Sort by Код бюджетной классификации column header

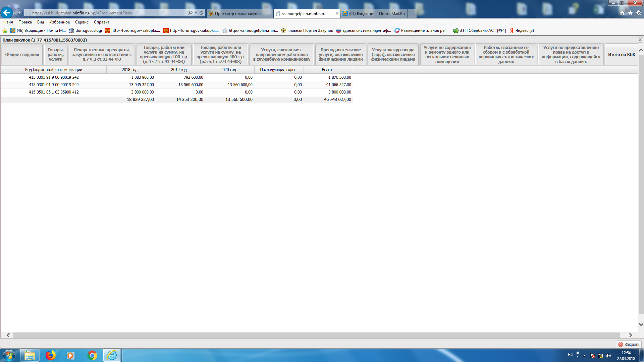pyautogui.click(x=54, y=70)
